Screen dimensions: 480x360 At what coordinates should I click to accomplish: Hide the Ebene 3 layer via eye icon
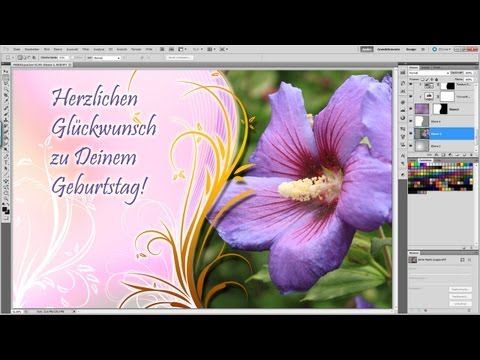(411, 109)
